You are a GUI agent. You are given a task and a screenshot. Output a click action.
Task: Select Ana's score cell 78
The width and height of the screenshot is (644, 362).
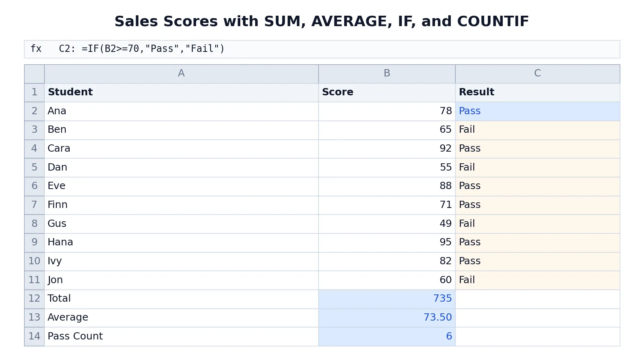coord(387,111)
